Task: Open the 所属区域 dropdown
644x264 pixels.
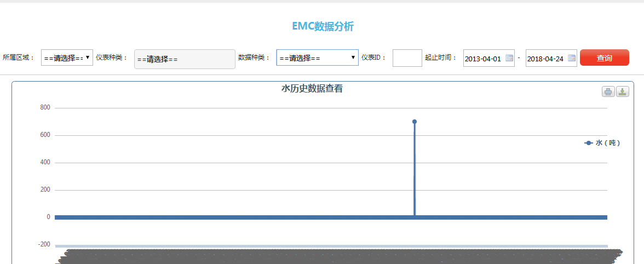Action: [x=67, y=58]
